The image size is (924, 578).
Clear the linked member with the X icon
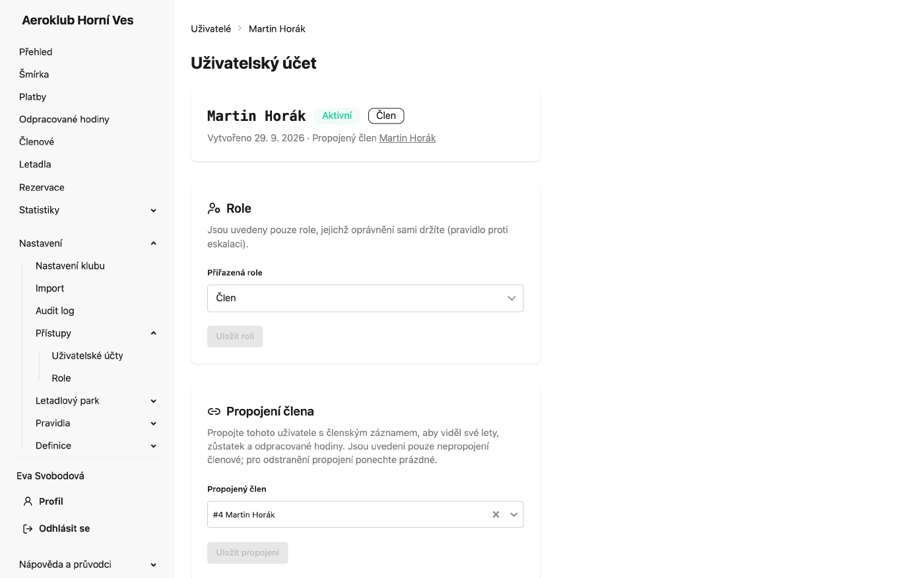click(x=496, y=515)
